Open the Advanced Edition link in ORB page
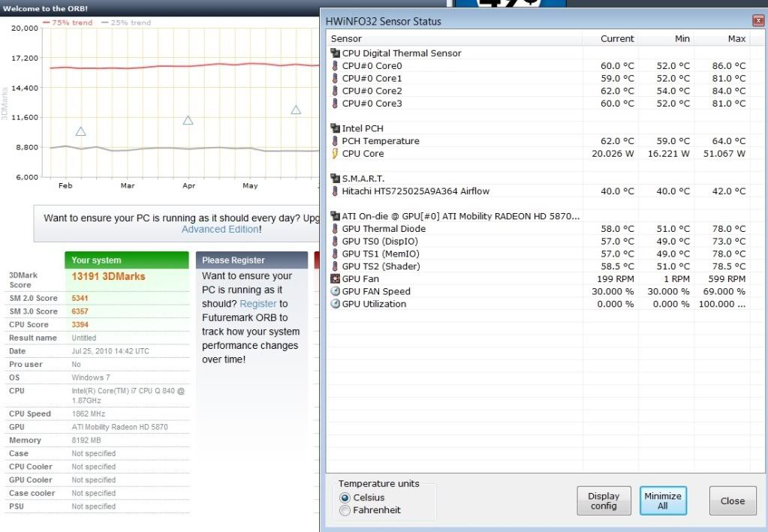Image resolution: width=768 pixels, height=532 pixels. [220, 229]
